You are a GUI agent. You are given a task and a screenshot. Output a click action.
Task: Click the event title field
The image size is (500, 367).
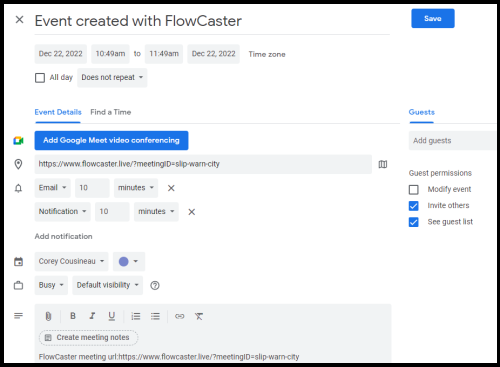pos(212,21)
